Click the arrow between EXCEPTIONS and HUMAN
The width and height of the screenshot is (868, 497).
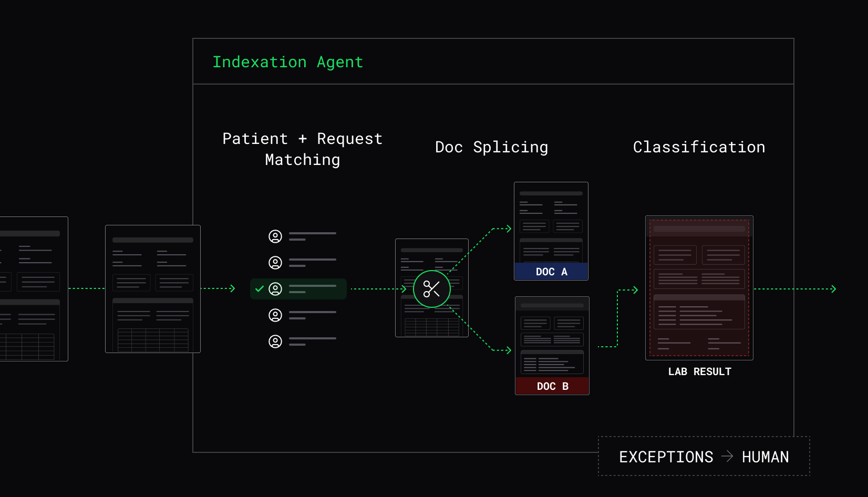[727, 457]
